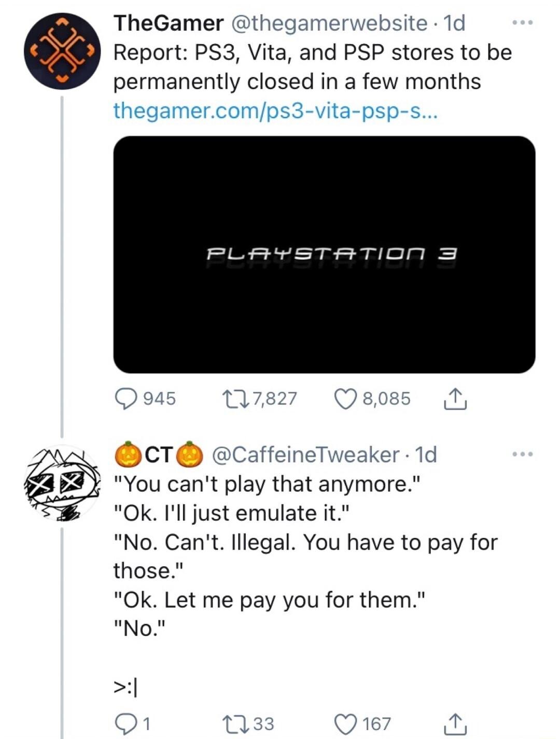Open more options on TheGamer's tweet
This screenshot has width=560, height=739.
522,23
